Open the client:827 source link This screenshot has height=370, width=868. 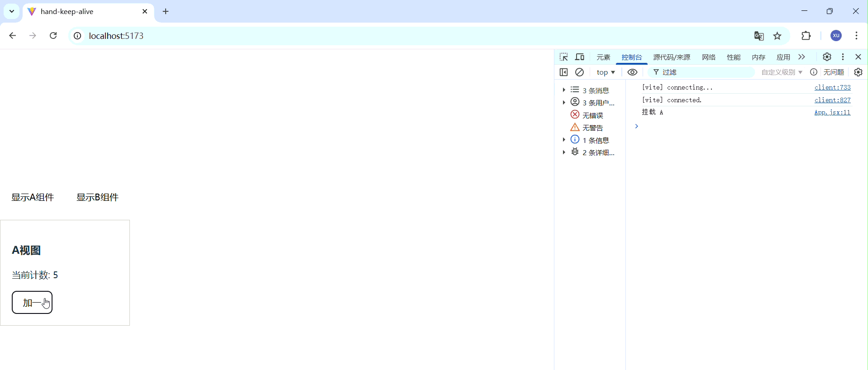tap(832, 100)
